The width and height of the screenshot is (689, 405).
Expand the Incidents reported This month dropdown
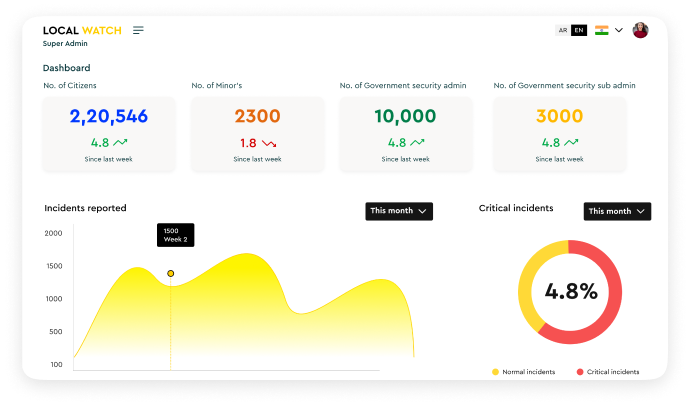[399, 211]
